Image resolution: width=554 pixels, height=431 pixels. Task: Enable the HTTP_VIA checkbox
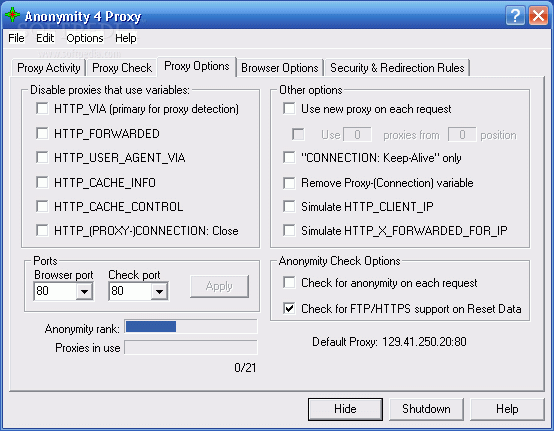[42, 108]
